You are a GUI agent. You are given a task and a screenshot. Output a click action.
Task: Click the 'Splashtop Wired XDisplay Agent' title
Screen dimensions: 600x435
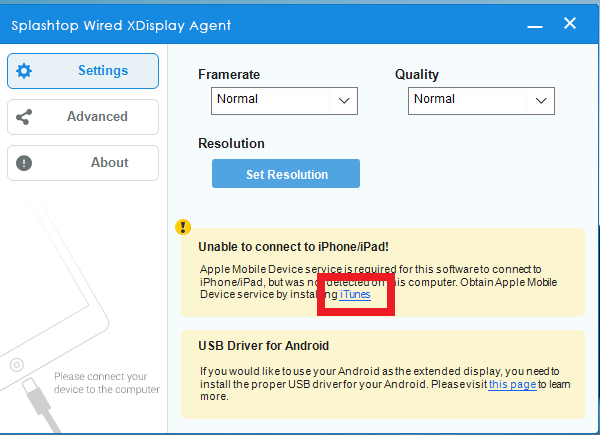pyautogui.click(x=121, y=26)
